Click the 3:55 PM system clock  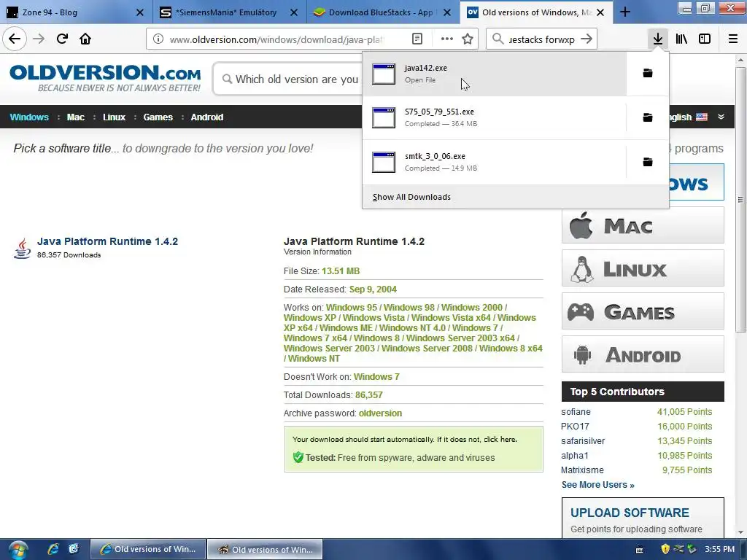pos(719,549)
